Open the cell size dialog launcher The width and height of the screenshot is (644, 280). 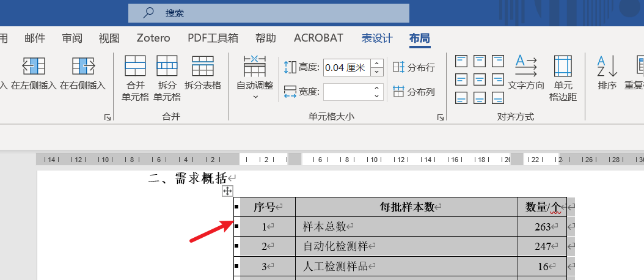[439, 117]
